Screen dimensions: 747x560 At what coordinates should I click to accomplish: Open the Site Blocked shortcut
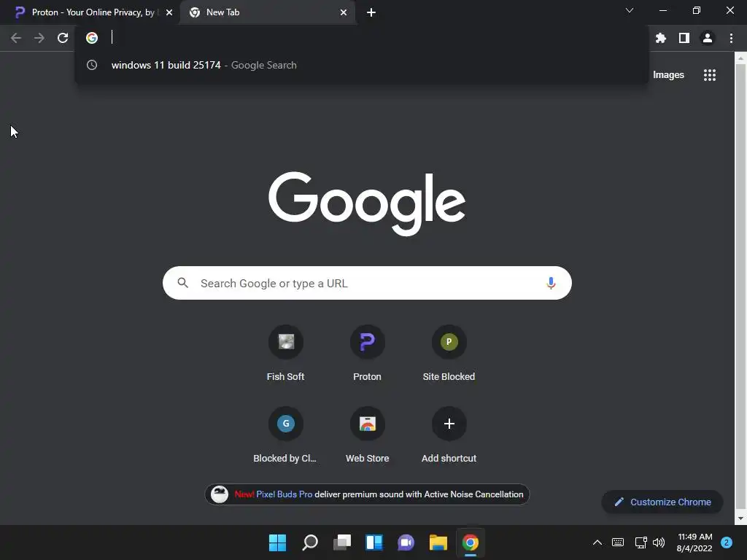pos(449,354)
